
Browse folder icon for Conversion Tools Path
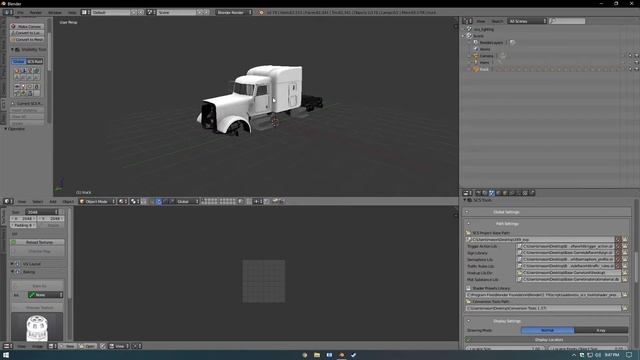tap(625, 308)
